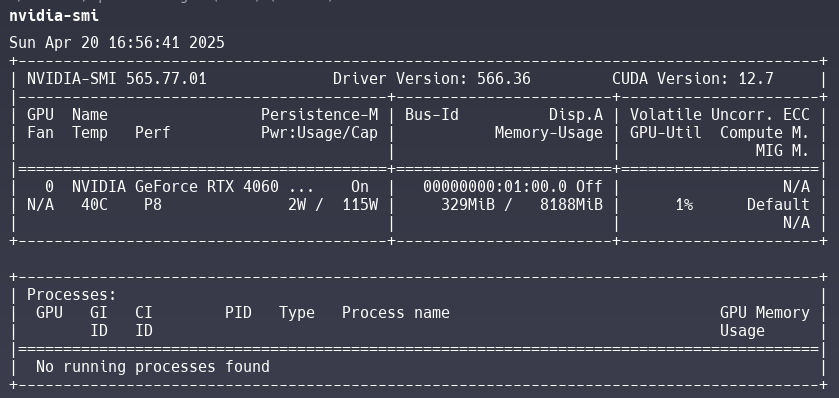Click bus id 00000000:01:00.0
839x398 pixels.
click(x=495, y=187)
